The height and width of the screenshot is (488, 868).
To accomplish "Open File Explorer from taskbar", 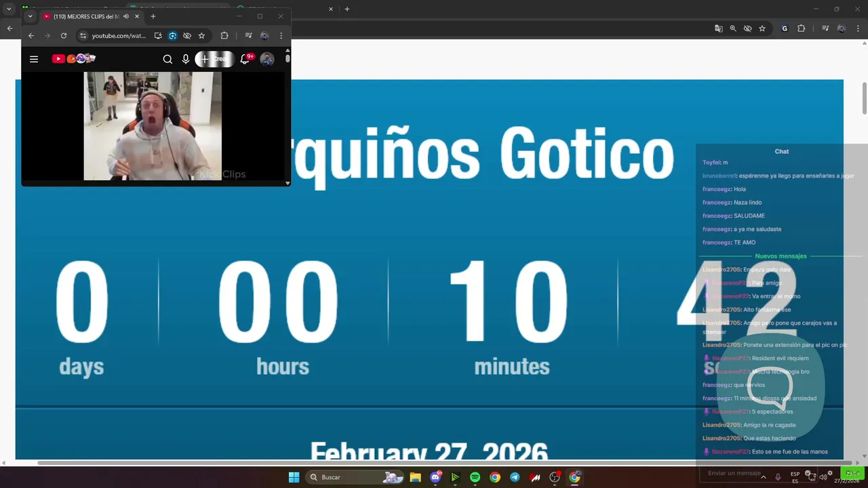I will pos(415,477).
